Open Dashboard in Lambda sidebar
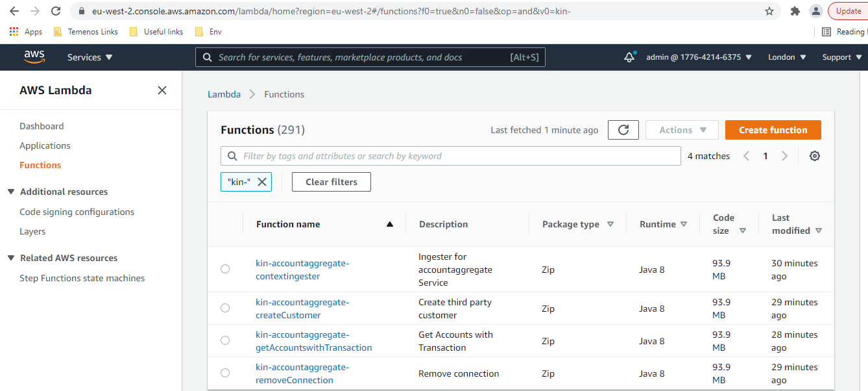Screen dimensions: 868x391 pyautogui.click(x=42, y=126)
